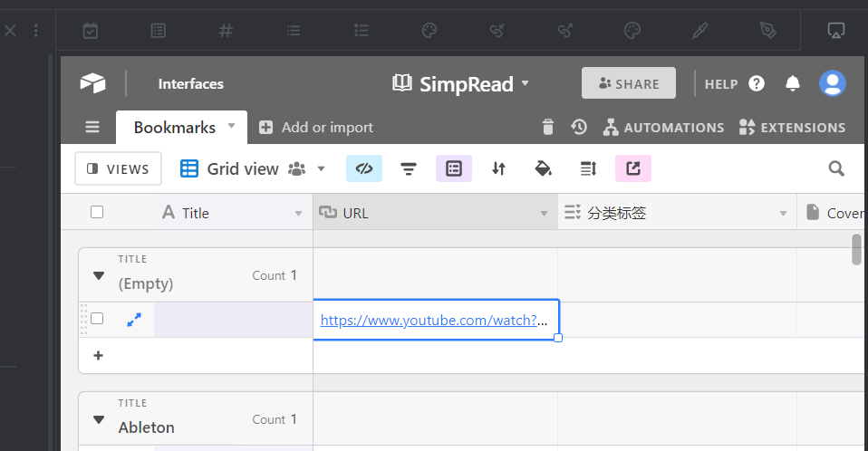
Task: Tick the checkbox of the youtube record row
Action: (97, 318)
